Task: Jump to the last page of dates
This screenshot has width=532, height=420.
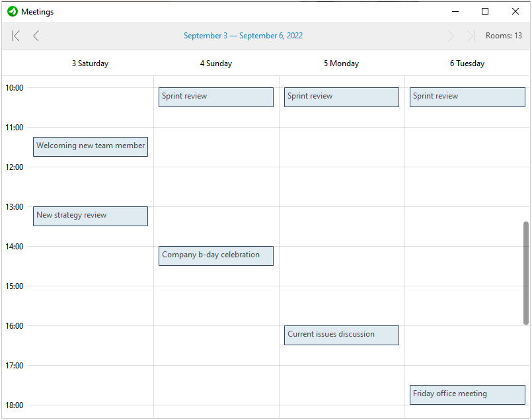Action: click(x=471, y=36)
